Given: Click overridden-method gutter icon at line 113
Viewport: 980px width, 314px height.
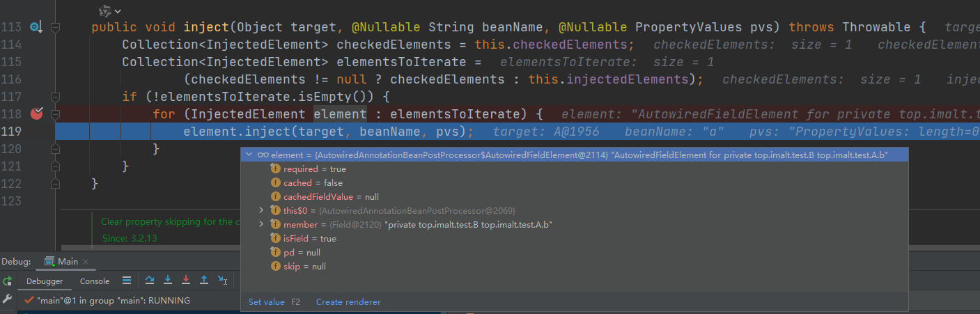Looking at the screenshot, I should (36, 27).
